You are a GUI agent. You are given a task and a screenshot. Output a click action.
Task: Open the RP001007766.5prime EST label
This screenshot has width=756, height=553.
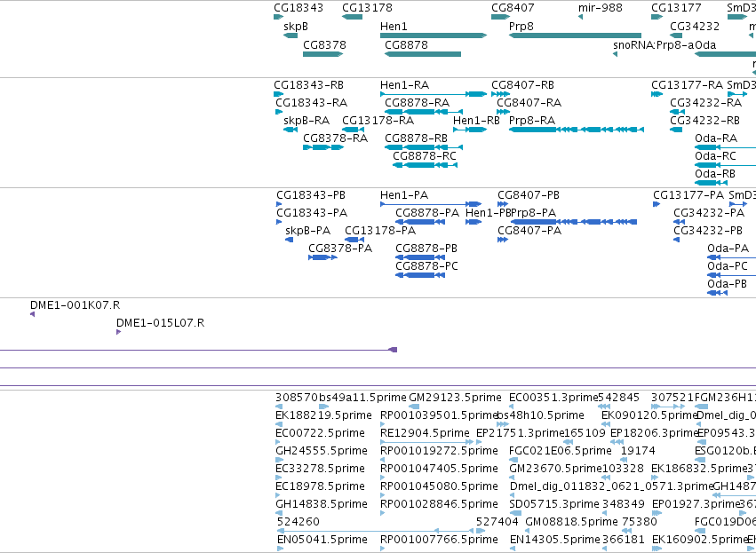(x=439, y=540)
